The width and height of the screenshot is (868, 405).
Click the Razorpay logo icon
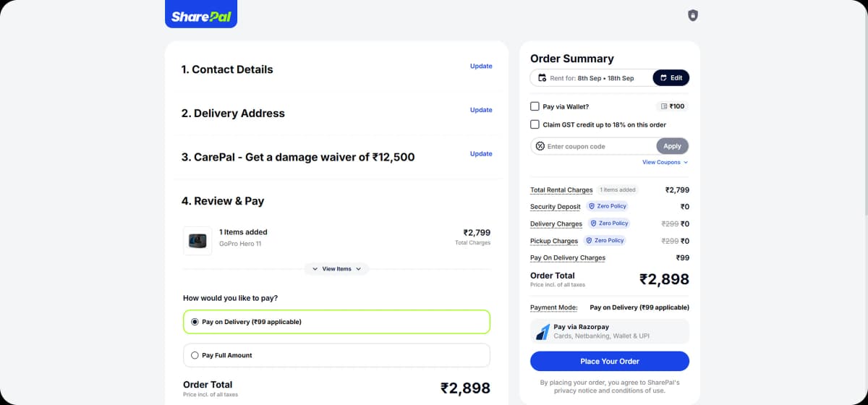(x=542, y=332)
